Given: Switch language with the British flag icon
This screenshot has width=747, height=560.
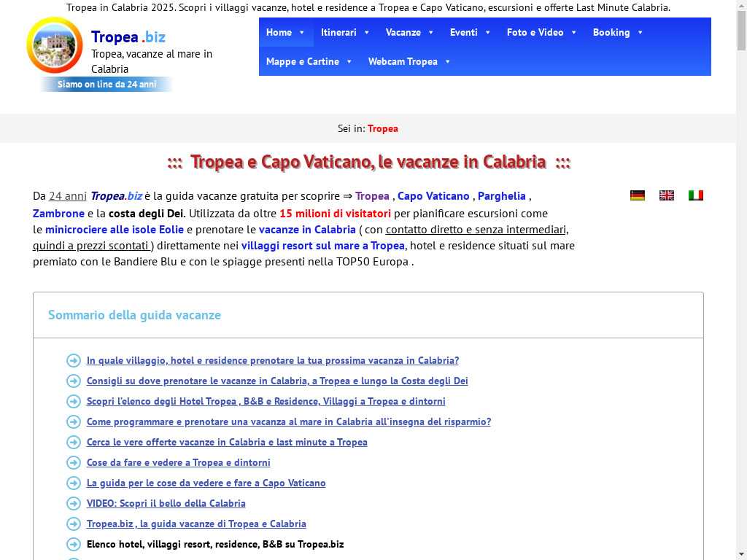Looking at the screenshot, I should point(667,195).
